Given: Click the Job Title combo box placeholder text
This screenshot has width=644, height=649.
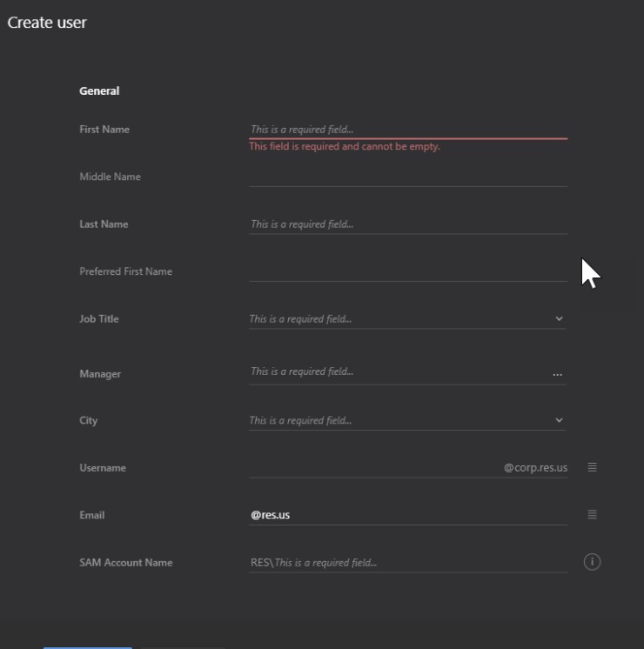Looking at the screenshot, I should (300, 319).
